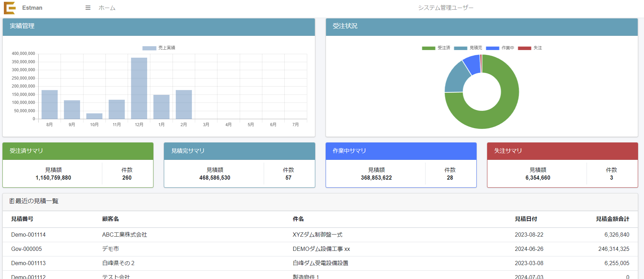Click customer デモ市

(111, 249)
